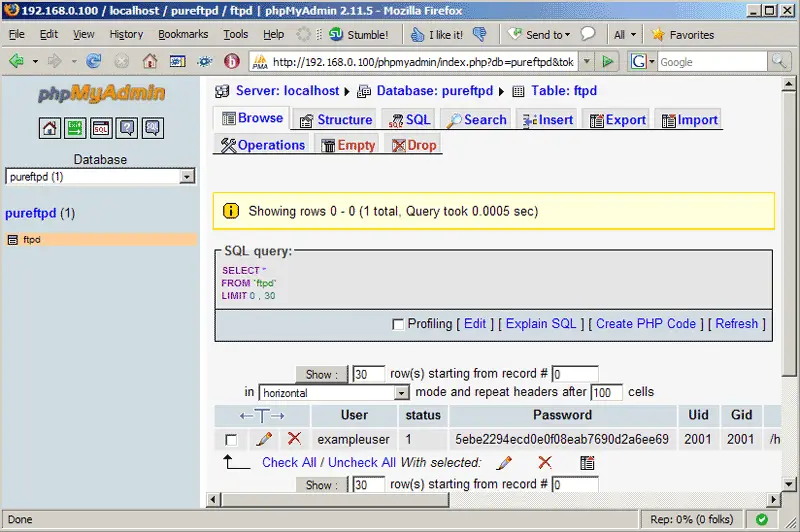Click the Empty table tab
This screenshot has width=800, height=532.
(x=348, y=145)
